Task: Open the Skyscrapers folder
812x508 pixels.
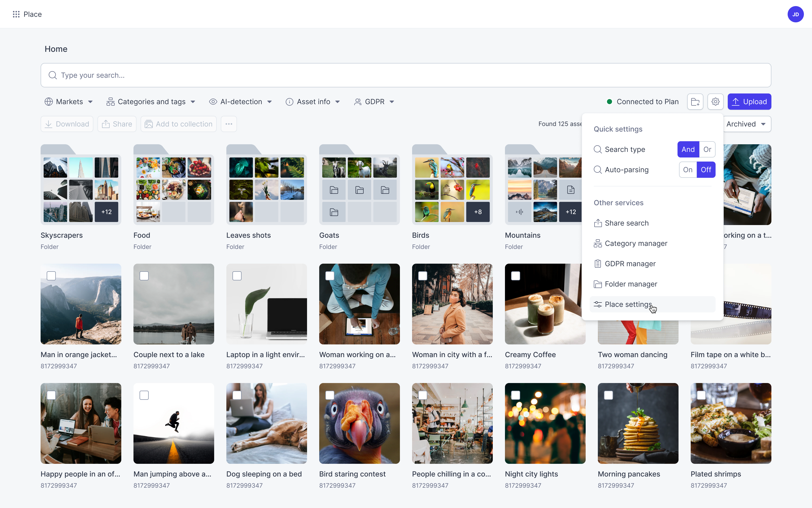Action: point(81,185)
